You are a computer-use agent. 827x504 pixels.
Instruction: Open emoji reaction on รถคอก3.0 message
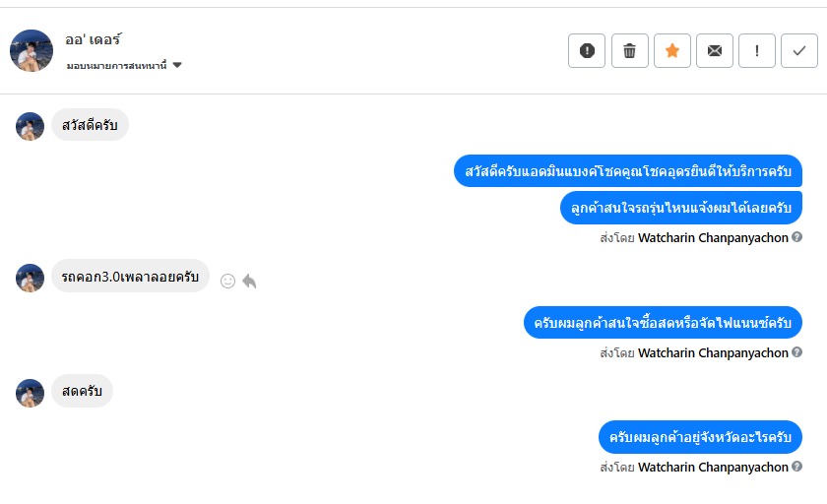(x=227, y=281)
